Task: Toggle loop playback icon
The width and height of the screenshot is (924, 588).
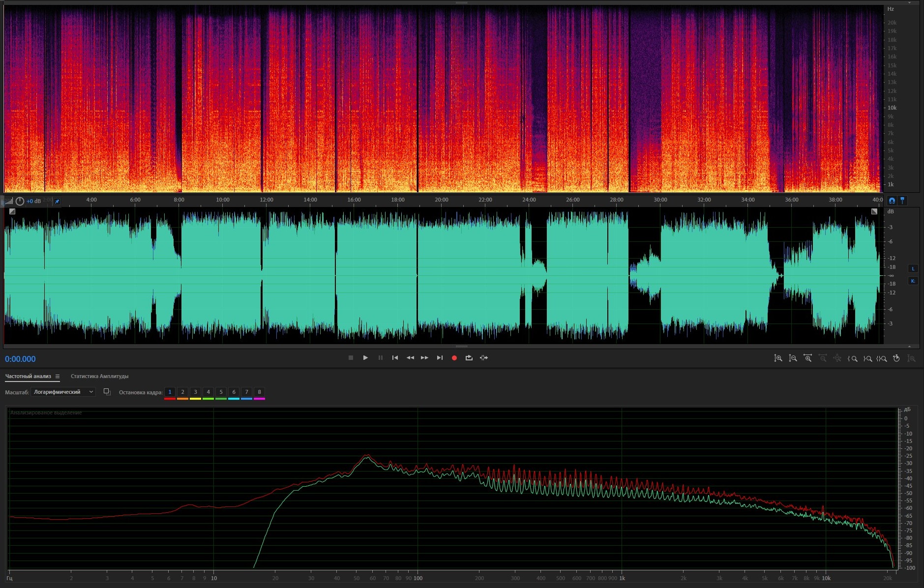Action: pos(469,358)
